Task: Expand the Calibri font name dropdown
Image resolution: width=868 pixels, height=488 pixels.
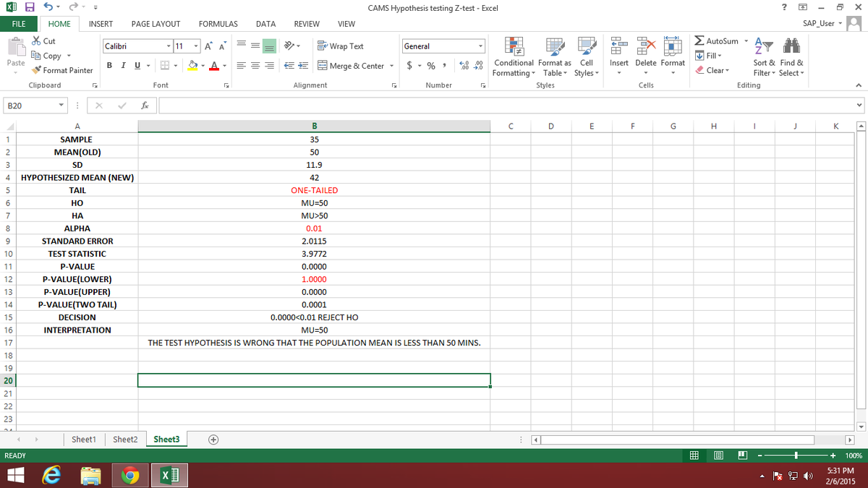Action: click(169, 46)
